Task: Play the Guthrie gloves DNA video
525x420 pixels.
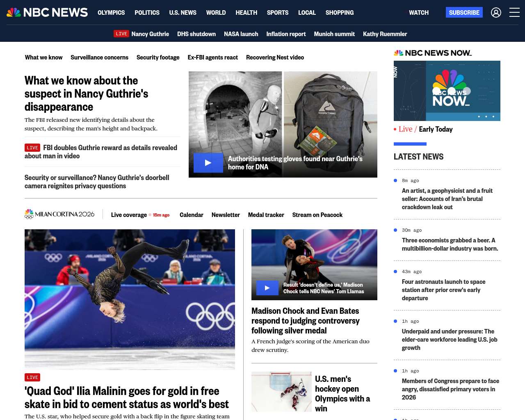Action: (x=208, y=163)
